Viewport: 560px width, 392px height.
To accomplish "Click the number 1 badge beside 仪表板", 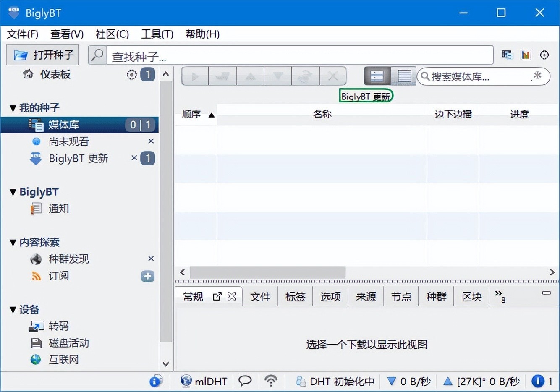I will (x=148, y=75).
